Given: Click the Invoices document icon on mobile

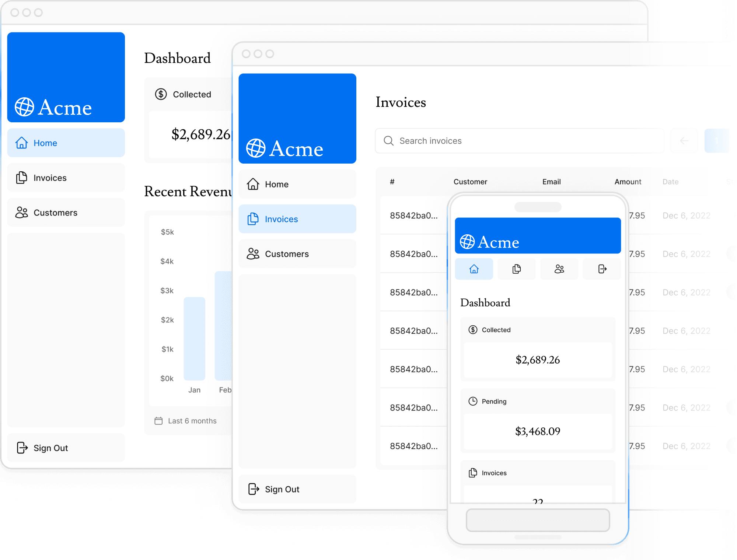Looking at the screenshot, I should [x=516, y=268].
